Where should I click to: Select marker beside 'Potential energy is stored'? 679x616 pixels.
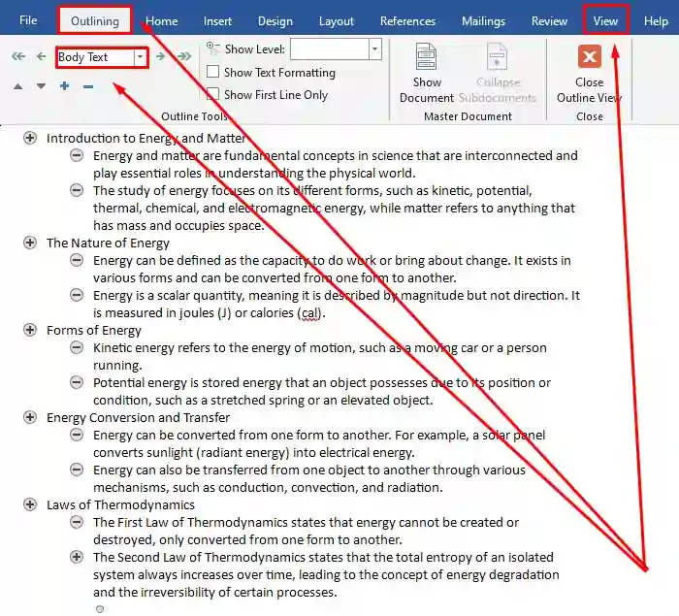tap(77, 382)
